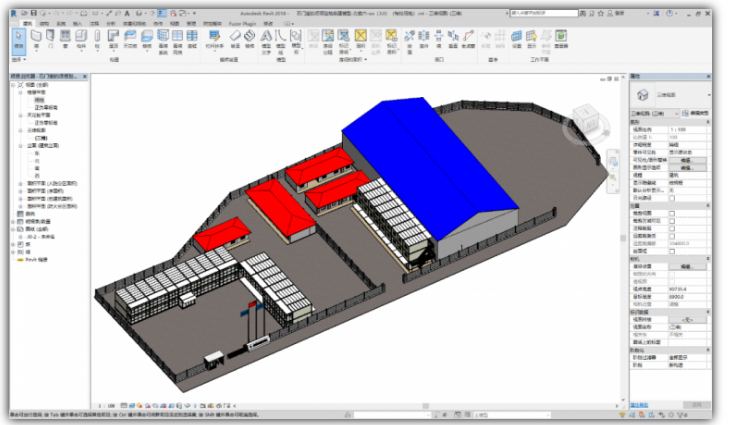Expand the Families node in project browser
The image size is (732, 425).
[x=14, y=244]
